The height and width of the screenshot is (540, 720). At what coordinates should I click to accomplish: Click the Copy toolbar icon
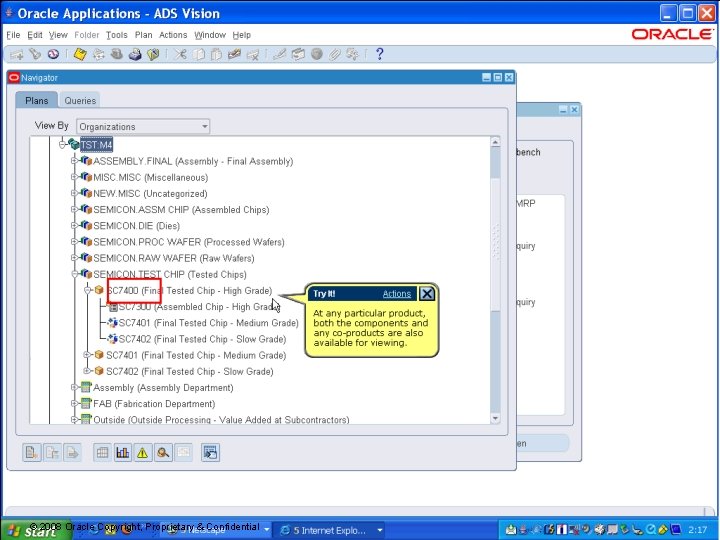(x=198, y=55)
